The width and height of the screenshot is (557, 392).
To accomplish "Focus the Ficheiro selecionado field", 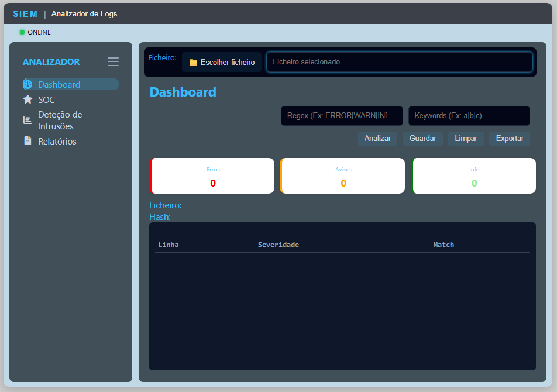I will coord(400,62).
